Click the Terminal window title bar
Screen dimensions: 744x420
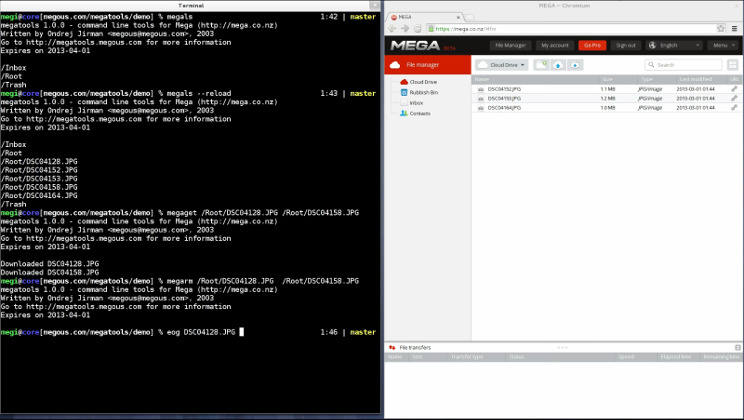click(x=190, y=5)
